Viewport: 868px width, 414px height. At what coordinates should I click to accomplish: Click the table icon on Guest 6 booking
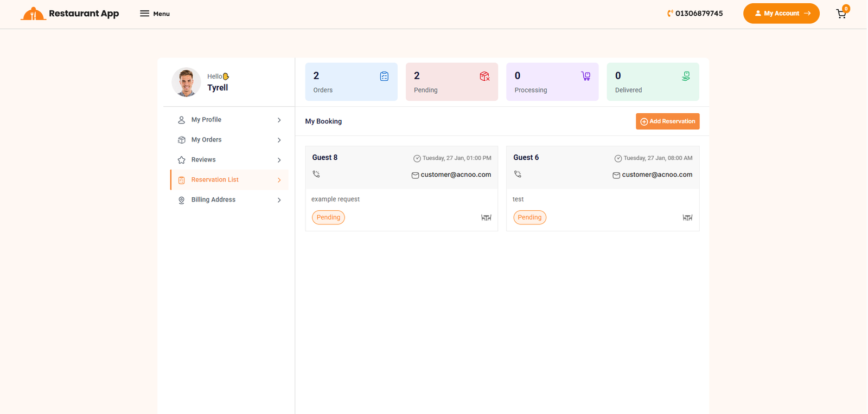pos(687,218)
